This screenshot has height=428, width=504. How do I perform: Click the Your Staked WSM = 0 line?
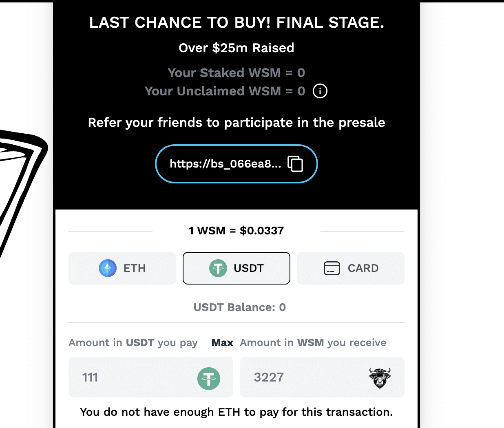(x=237, y=73)
